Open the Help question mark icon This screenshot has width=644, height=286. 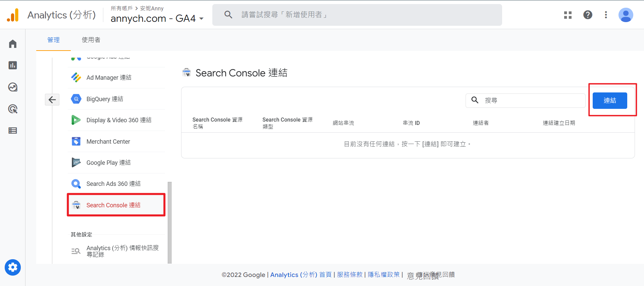(588, 15)
